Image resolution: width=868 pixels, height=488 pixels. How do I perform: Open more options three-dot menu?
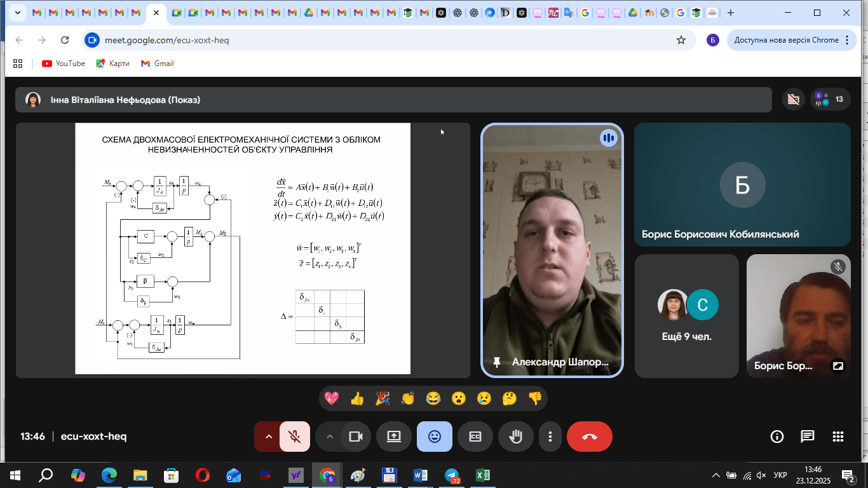[x=550, y=437]
